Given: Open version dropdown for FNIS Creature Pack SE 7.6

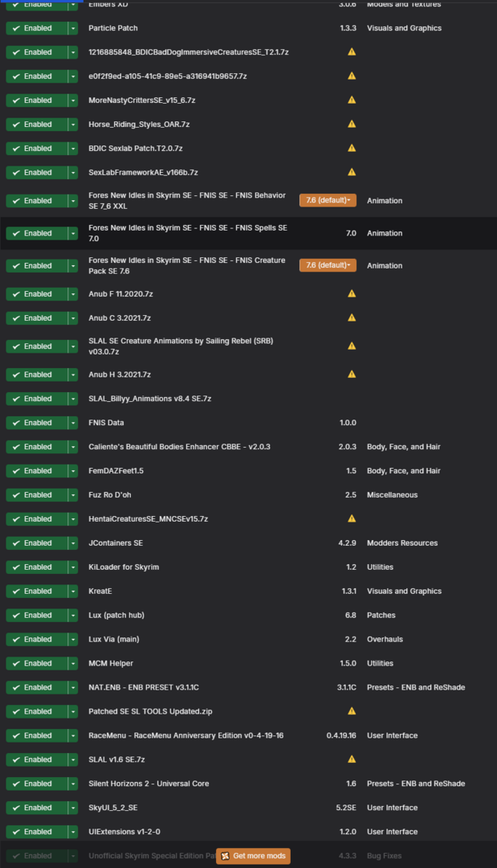Looking at the screenshot, I should pyautogui.click(x=328, y=265).
